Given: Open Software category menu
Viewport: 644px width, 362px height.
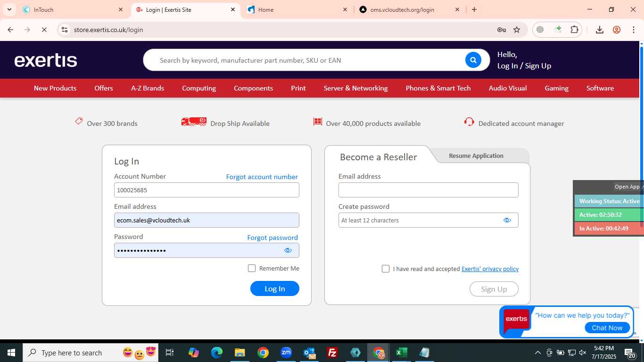Looking at the screenshot, I should pyautogui.click(x=600, y=88).
